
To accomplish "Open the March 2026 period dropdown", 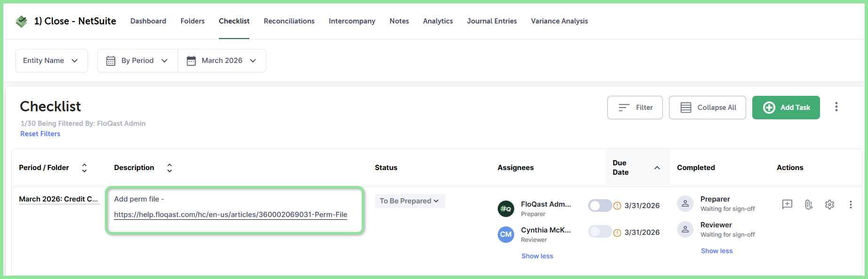I will coord(222,61).
